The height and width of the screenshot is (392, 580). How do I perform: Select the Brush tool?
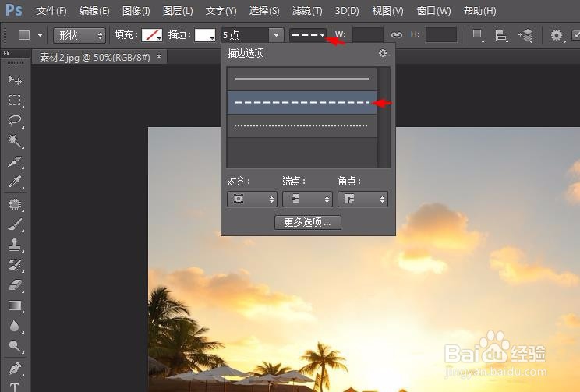[x=15, y=224]
